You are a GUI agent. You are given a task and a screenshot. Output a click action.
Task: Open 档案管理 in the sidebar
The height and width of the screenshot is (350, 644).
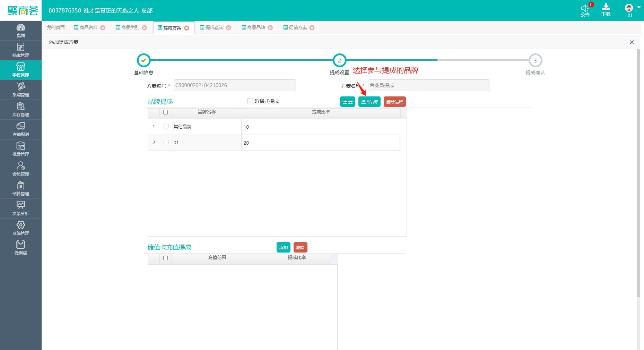[21, 50]
